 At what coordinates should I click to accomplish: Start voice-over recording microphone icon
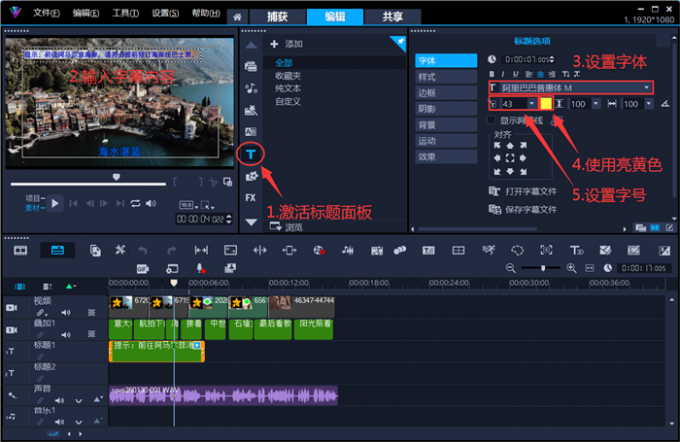tap(200, 269)
